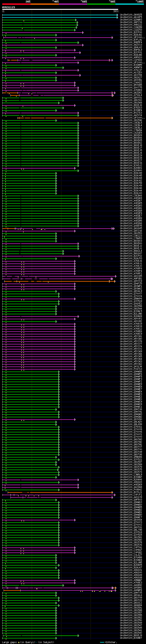Click the green ~80% identity legend segment
This screenshot has height=644, width=146.
coord(101,4)
